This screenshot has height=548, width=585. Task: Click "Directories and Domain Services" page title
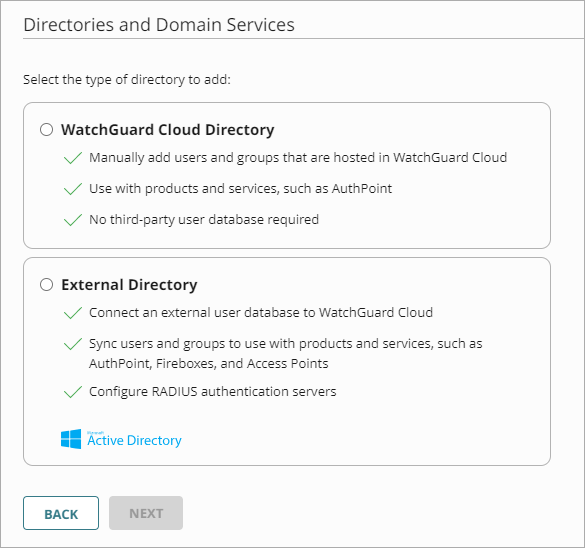pos(159,25)
